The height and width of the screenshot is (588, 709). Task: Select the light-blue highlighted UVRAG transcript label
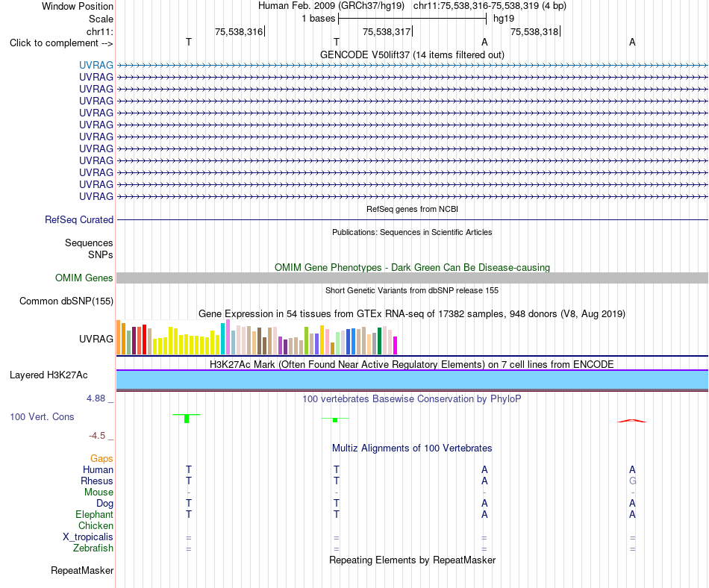[x=96, y=66]
